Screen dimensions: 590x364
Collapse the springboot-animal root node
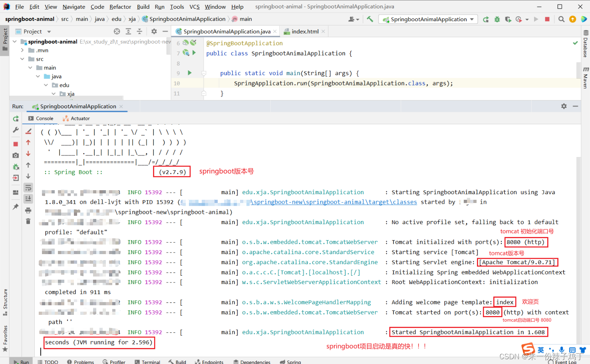click(15, 42)
